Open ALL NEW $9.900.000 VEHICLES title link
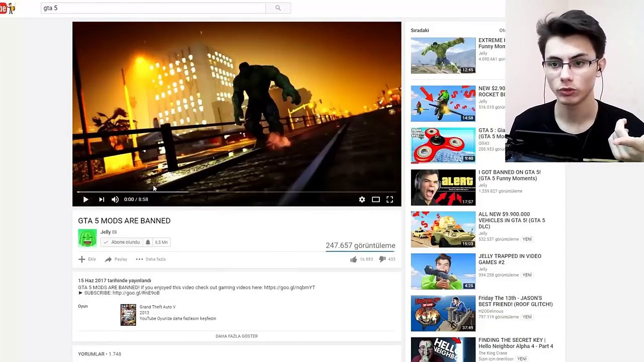This screenshot has height=362, width=644. [512, 220]
